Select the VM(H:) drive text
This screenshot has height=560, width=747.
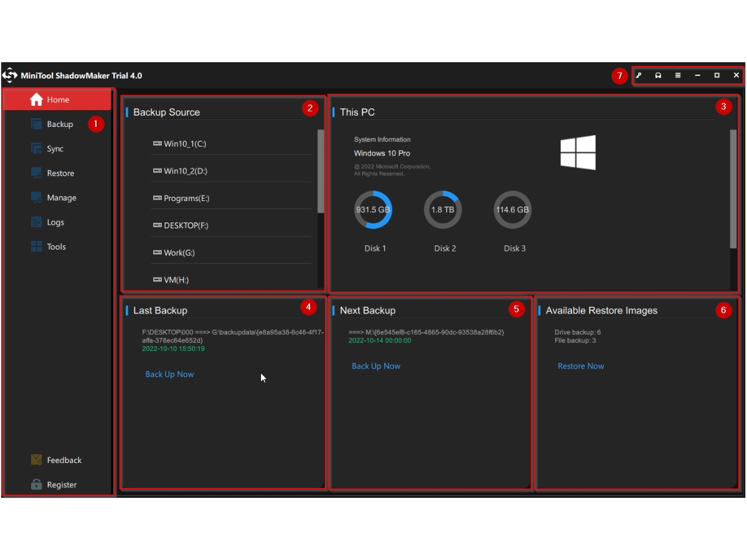tap(176, 280)
